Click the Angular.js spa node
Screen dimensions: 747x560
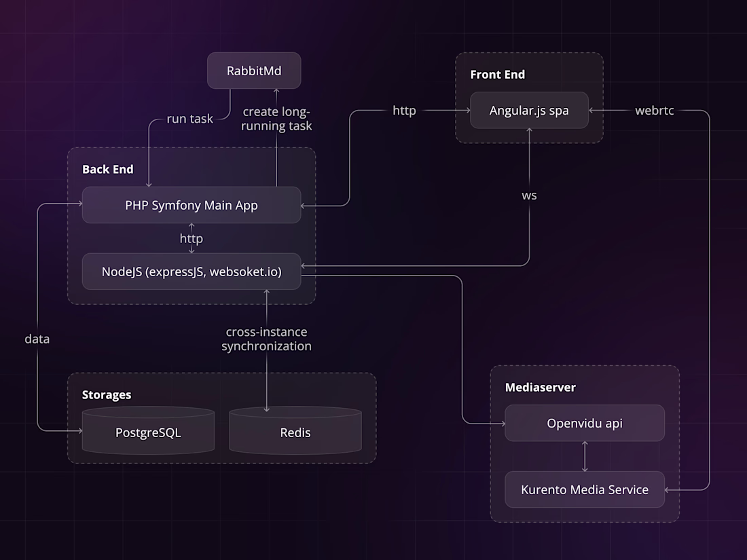529,110
